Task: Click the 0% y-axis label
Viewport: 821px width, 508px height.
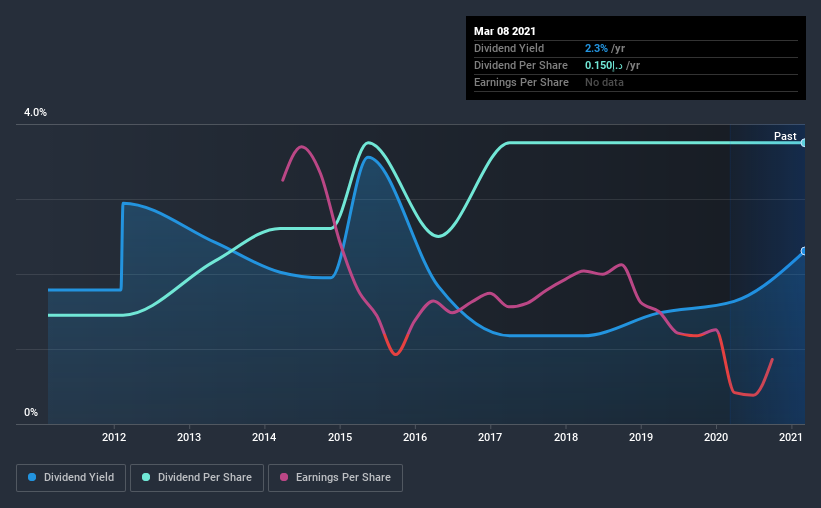Action: [31, 413]
